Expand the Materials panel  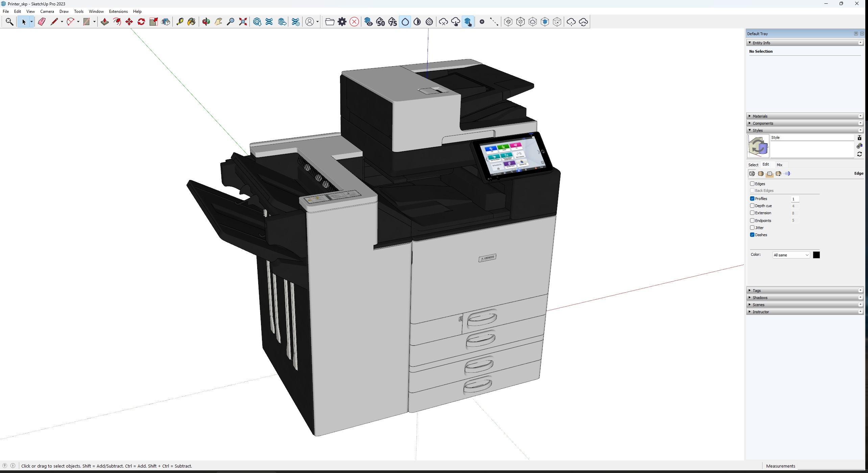click(760, 116)
